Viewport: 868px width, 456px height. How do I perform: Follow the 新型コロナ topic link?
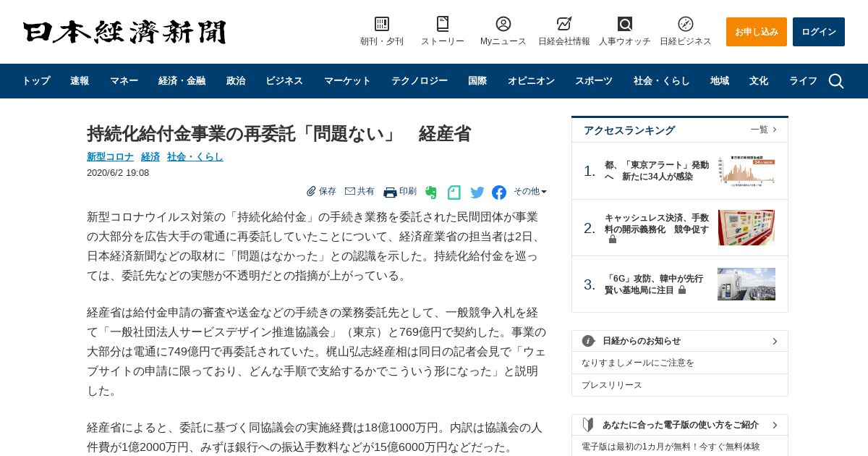pyautogui.click(x=110, y=156)
